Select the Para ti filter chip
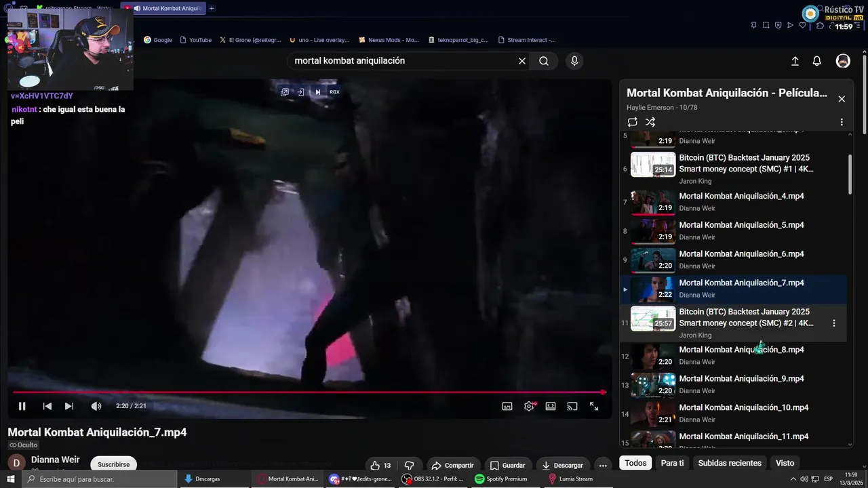Screen dimensions: 868x488 coord(672,463)
